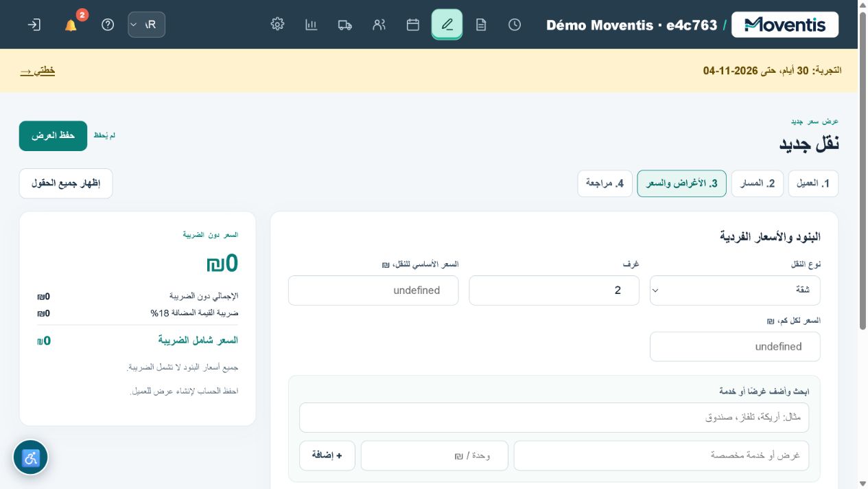868x489 pixels.
Task: Click the لم يُحفظ unsaved status text
Action: pos(104,136)
